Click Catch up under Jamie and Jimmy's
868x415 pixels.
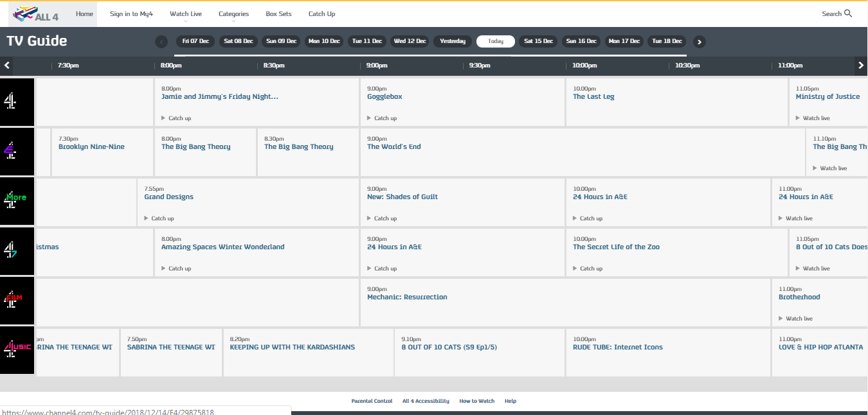[176, 118]
